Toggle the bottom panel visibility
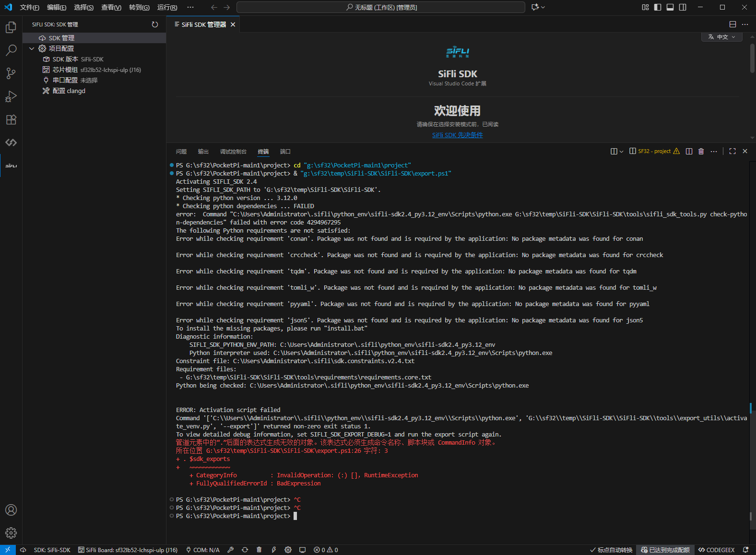 point(670,7)
